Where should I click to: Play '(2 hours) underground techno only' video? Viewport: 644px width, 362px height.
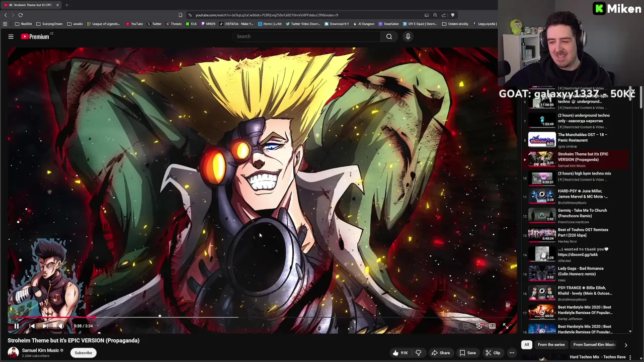point(575,121)
